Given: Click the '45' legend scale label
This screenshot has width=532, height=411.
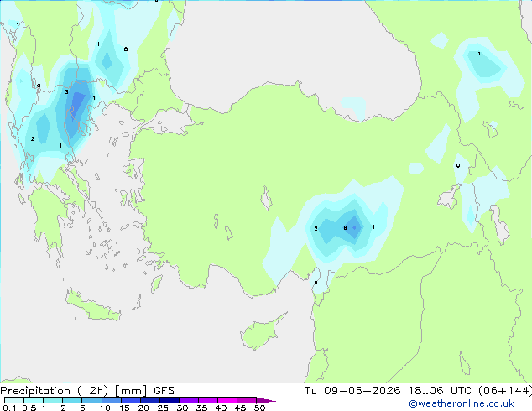Looking at the screenshot, I should pos(240,408).
